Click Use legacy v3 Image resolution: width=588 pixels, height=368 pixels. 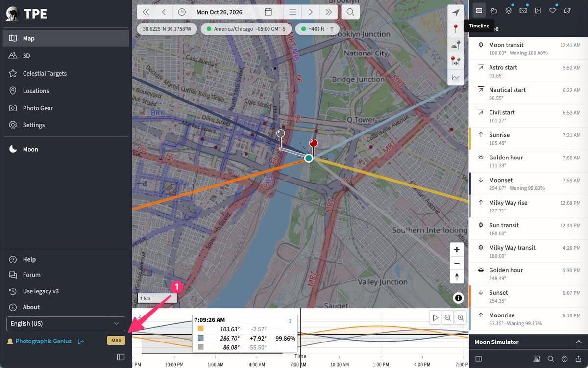pyautogui.click(x=41, y=291)
